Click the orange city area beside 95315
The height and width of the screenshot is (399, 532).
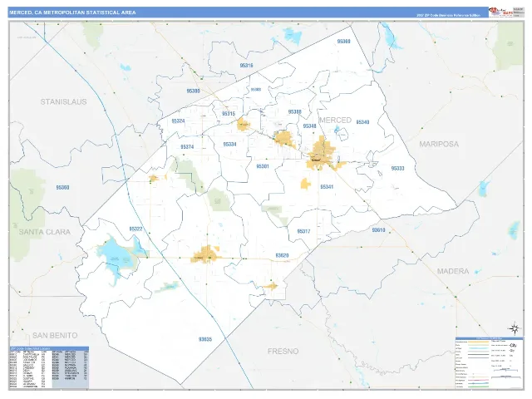click(244, 124)
